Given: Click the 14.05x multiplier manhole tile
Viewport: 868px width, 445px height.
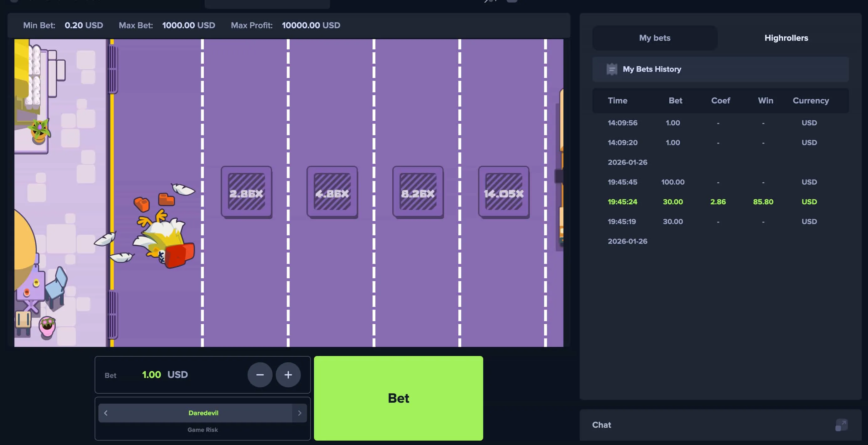Looking at the screenshot, I should pyautogui.click(x=504, y=192).
